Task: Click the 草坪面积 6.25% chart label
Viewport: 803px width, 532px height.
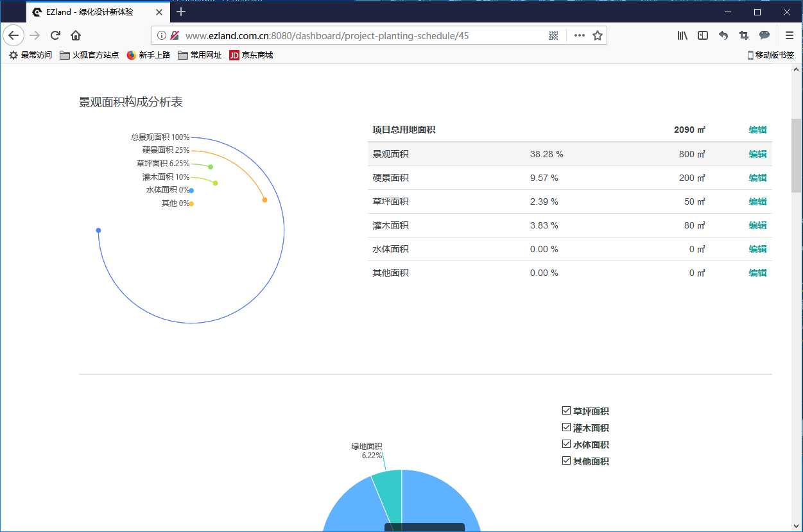Action: pos(163,164)
